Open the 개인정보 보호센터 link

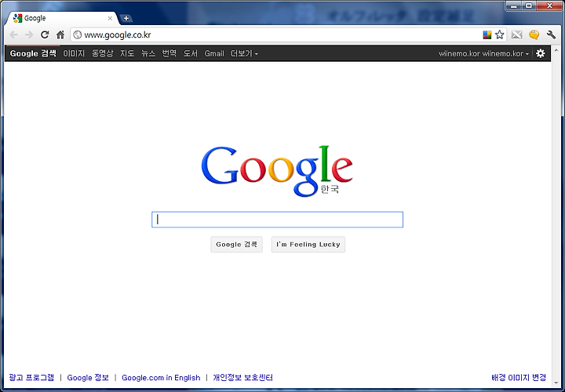coord(242,377)
